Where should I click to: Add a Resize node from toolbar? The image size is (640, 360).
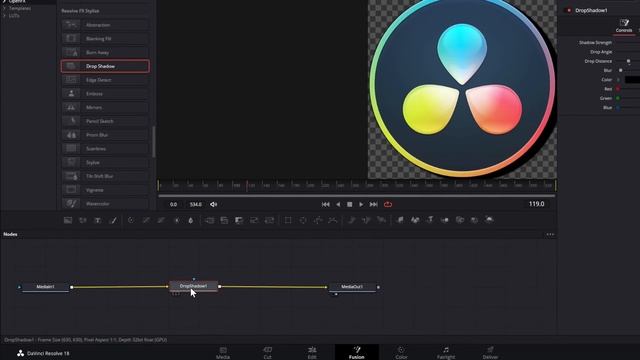point(254,220)
